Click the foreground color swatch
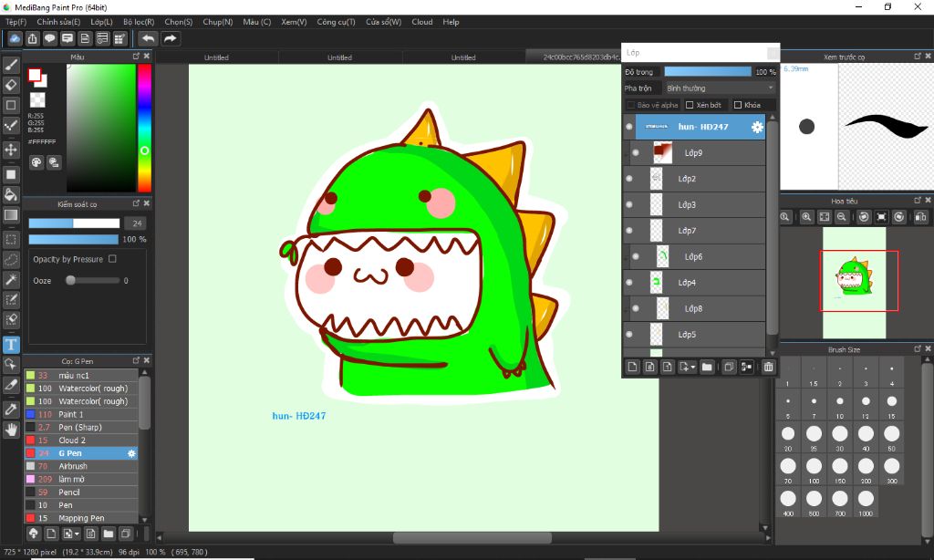 point(35,75)
